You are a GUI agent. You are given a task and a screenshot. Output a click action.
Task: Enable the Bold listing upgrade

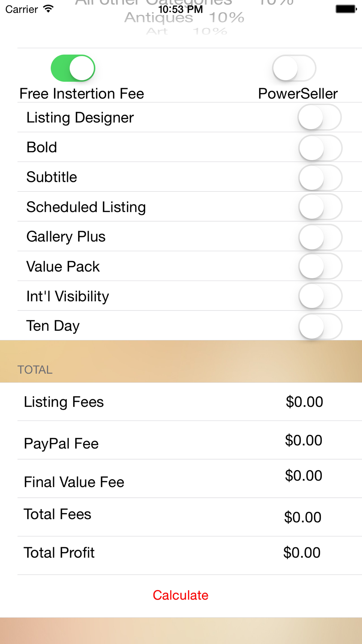[320, 148]
